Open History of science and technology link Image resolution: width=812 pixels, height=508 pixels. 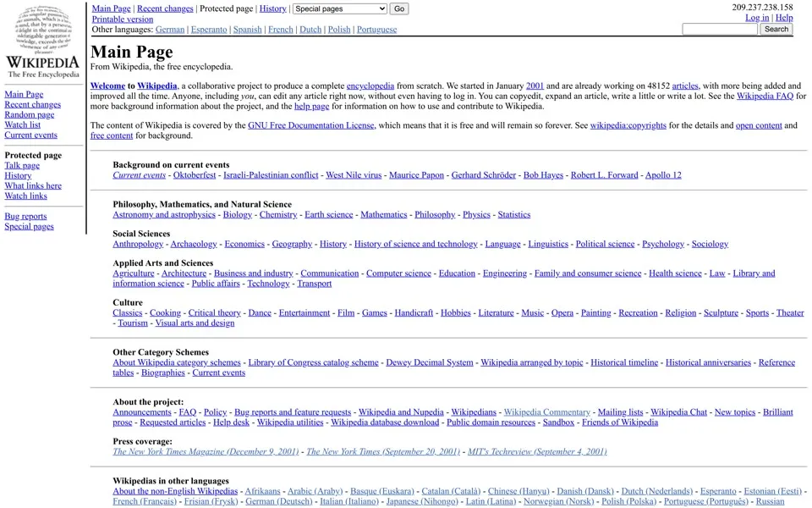416,244
